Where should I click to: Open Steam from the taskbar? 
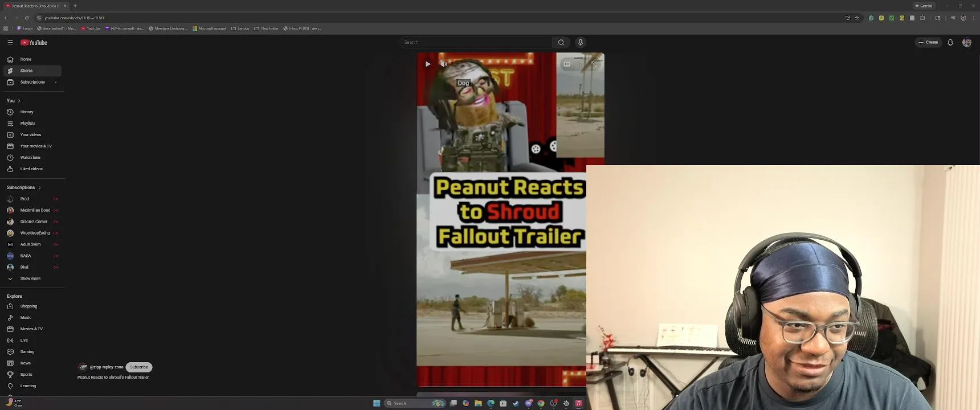pos(516,403)
